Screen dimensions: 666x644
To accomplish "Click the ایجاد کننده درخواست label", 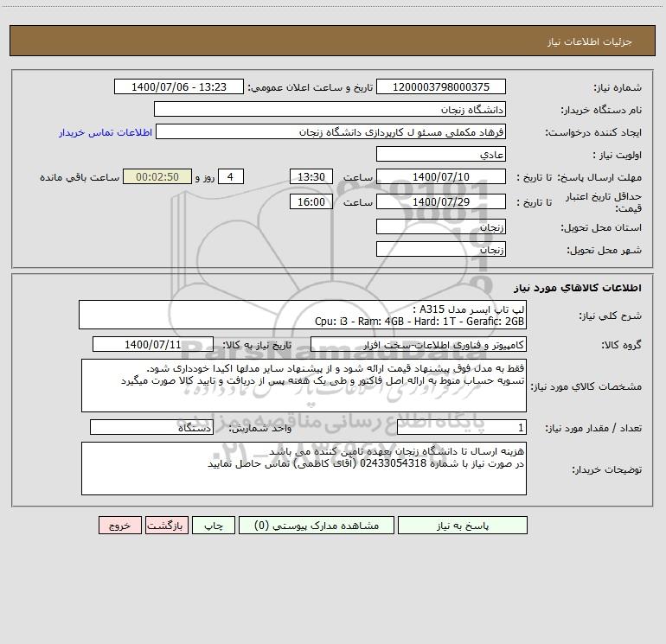I will (x=593, y=132).
